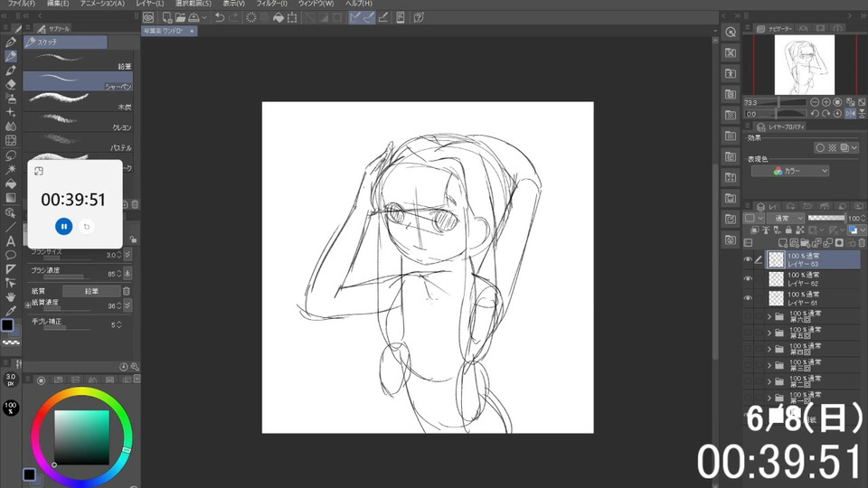Open the layer blend mode 通常 dropdown

pyautogui.click(x=785, y=219)
